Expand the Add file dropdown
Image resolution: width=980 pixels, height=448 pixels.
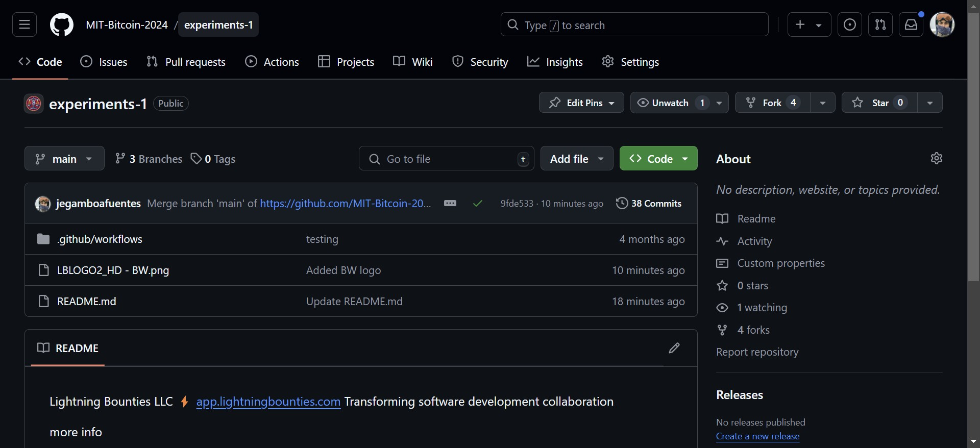[577, 159]
